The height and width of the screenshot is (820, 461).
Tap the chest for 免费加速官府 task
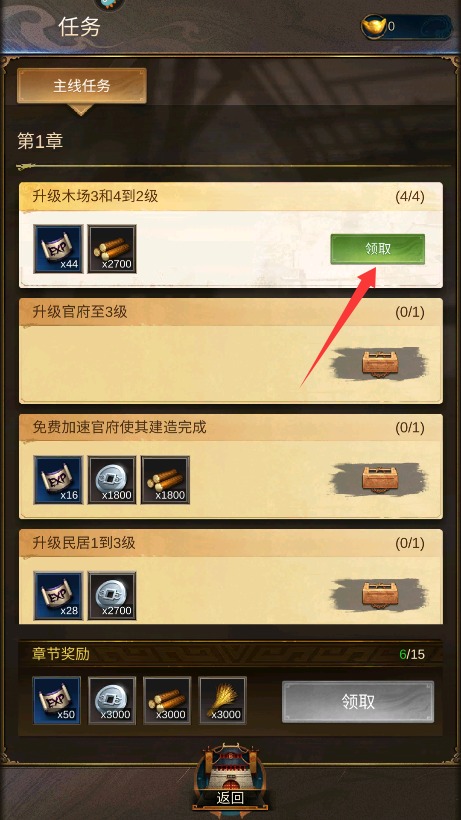380,478
